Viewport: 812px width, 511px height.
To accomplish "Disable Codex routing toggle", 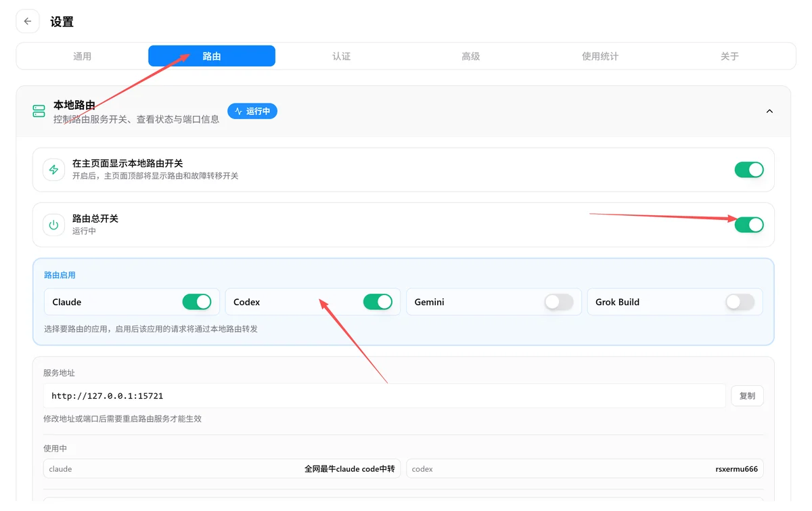I will 378,302.
